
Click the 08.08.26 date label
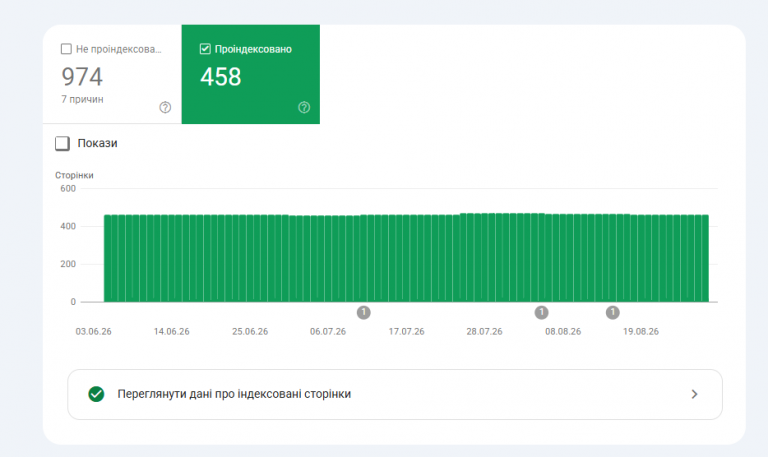point(563,332)
